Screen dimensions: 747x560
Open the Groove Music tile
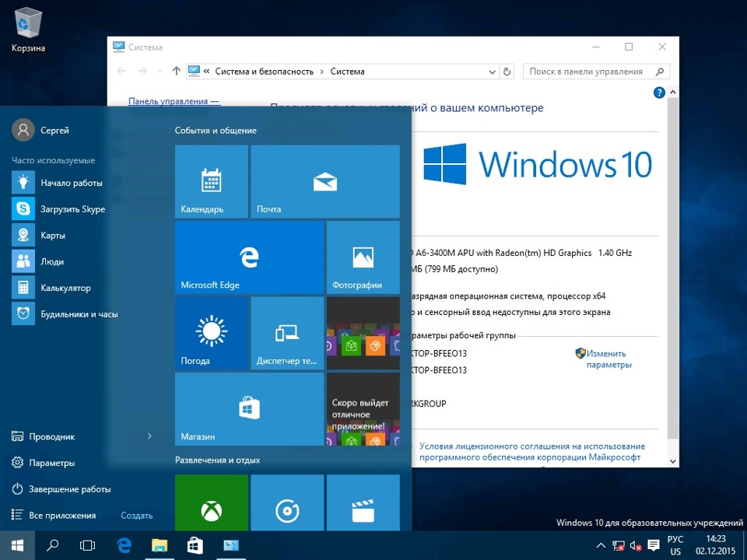pyautogui.click(x=287, y=503)
